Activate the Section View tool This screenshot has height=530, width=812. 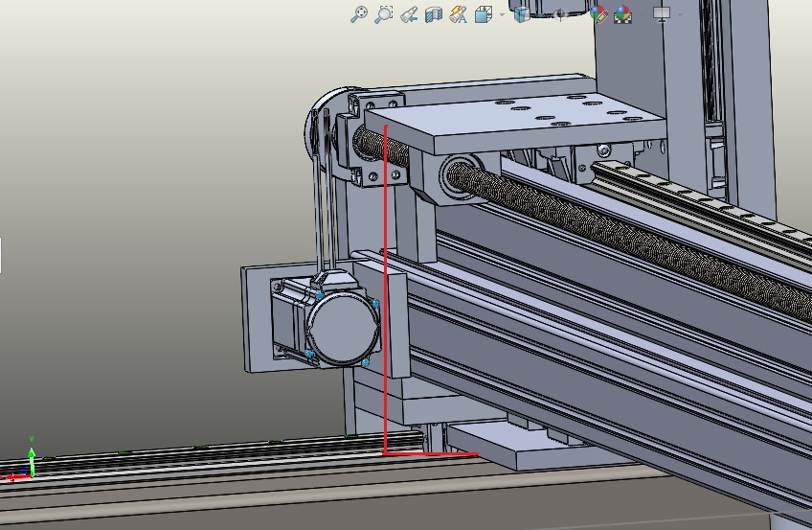434,14
